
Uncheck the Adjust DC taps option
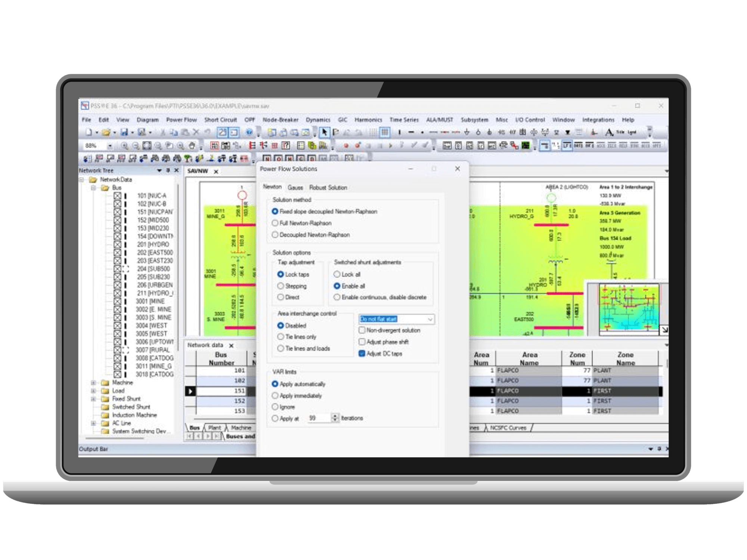362,354
